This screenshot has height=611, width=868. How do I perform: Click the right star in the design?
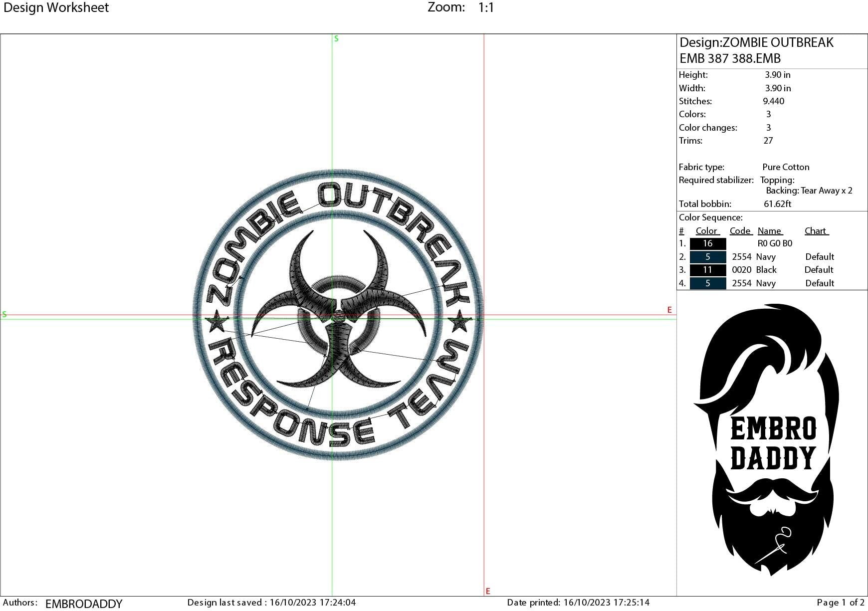click(459, 321)
